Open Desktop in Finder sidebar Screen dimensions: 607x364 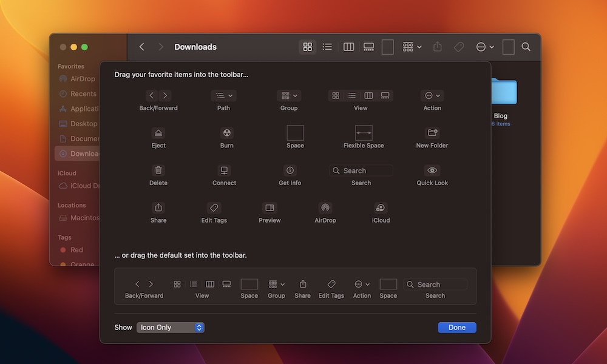(77, 124)
